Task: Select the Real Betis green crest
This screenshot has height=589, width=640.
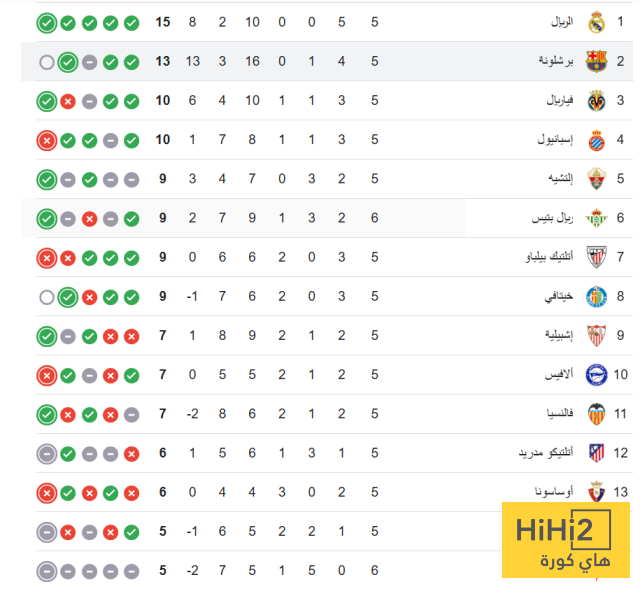Action: 596,217
